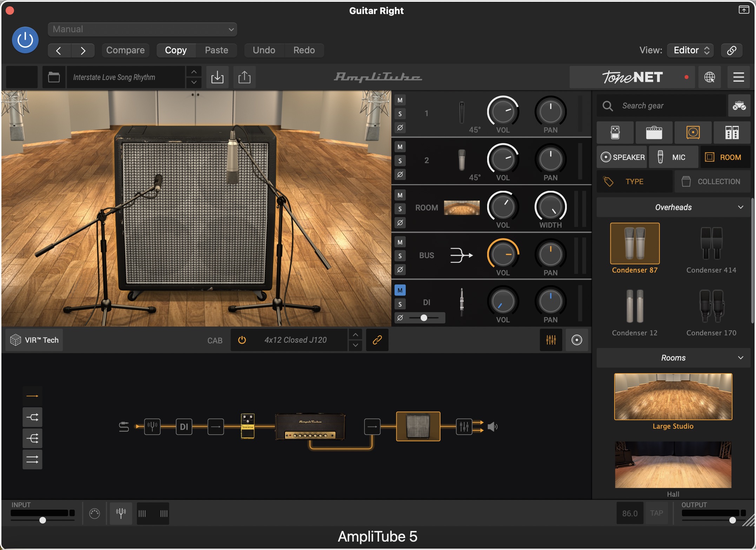Image resolution: width=756 pixels, height=550 pixels.
Task: Solo the ROOM channel
Action: click(400, 209)
